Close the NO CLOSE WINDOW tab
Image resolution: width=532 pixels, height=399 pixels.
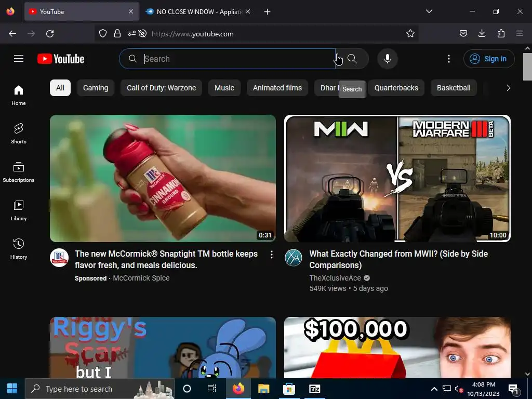(248, 11)
